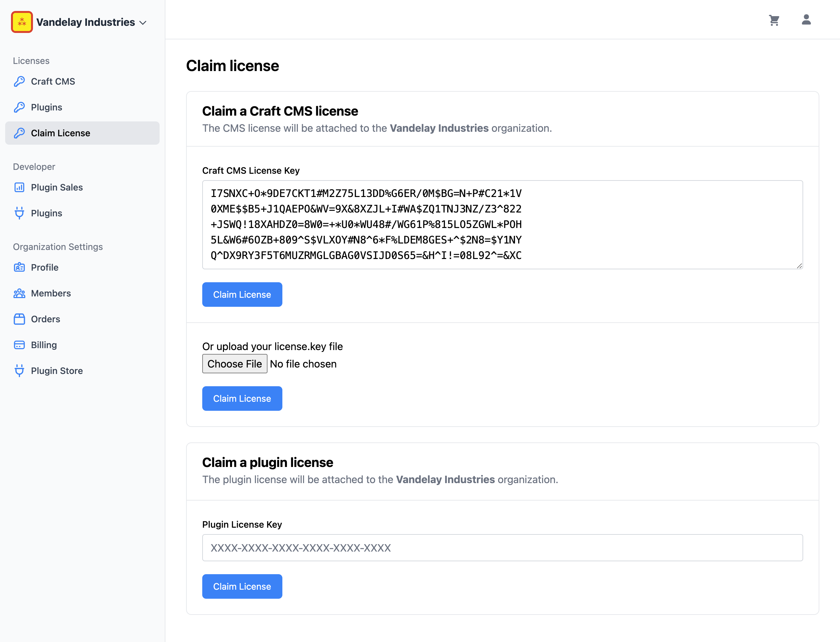Focus the Plugin License Key input
The image size is (840, 642).
point(502,548)
